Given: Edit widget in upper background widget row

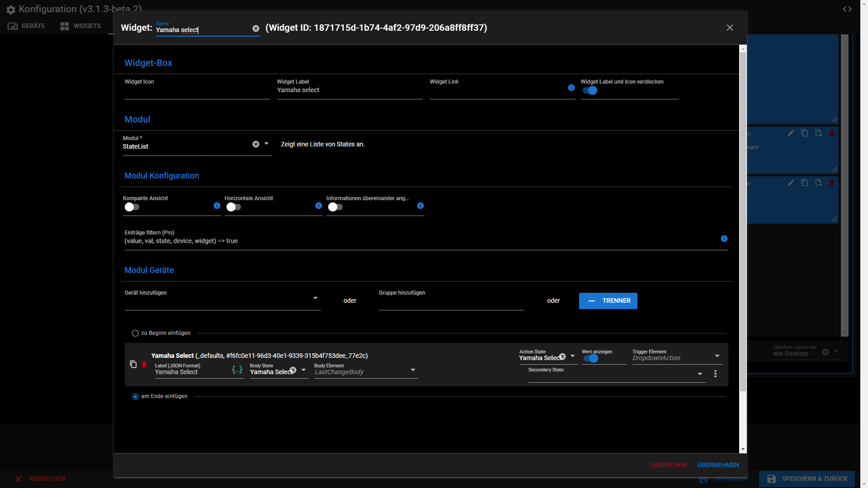Looking at the screenshot, I should pyautogui.click(x=791, y=133).
